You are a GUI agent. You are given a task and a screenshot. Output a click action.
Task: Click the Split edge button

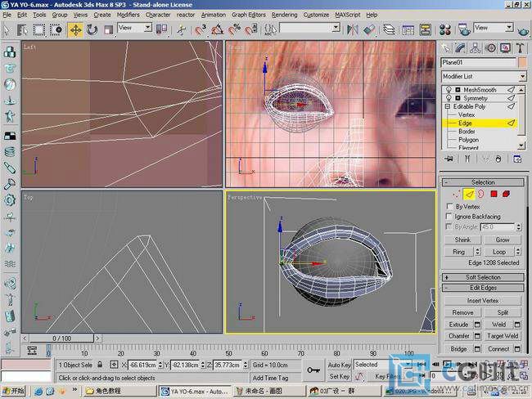(x=503, y=312)
